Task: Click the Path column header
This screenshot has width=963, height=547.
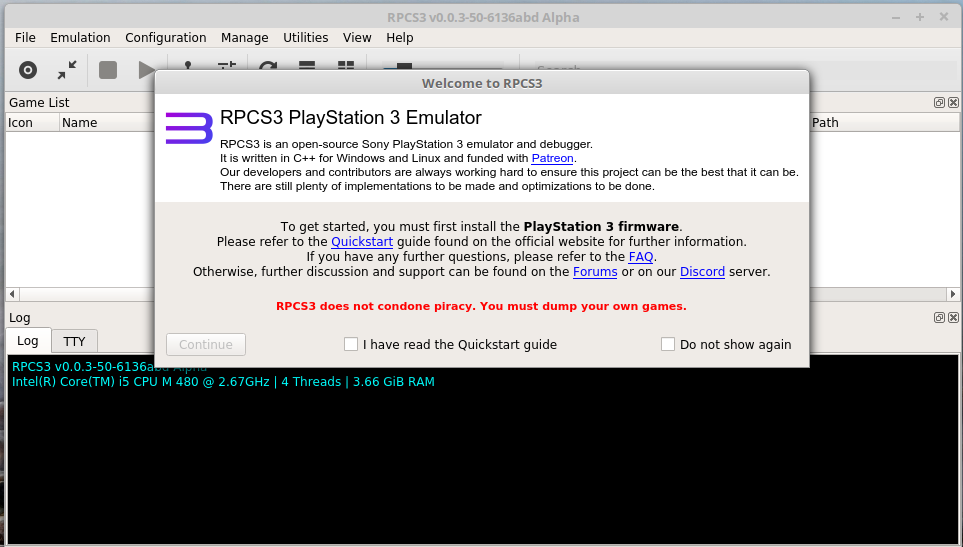Action: (884, 123)
